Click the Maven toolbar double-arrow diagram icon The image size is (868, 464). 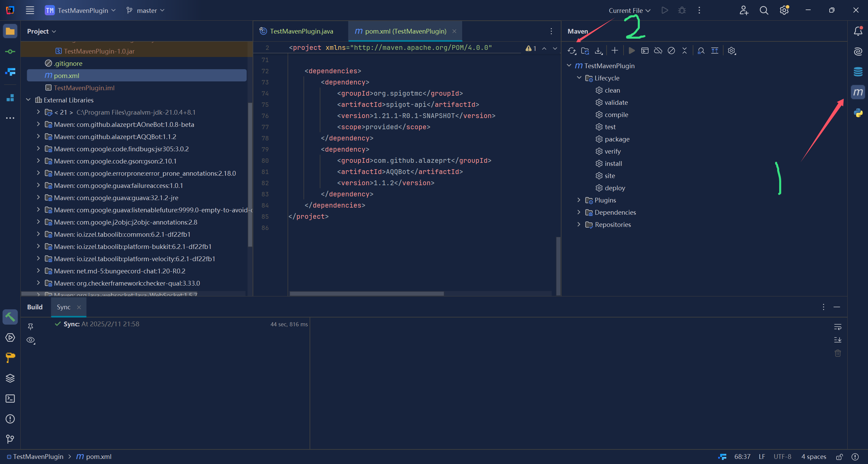(715, 51)
